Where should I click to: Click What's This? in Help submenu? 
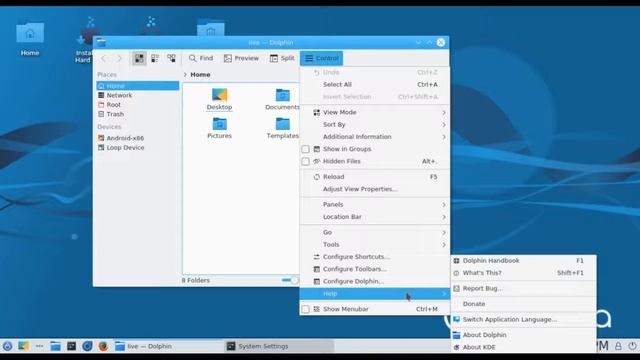(x=523, y=273)
